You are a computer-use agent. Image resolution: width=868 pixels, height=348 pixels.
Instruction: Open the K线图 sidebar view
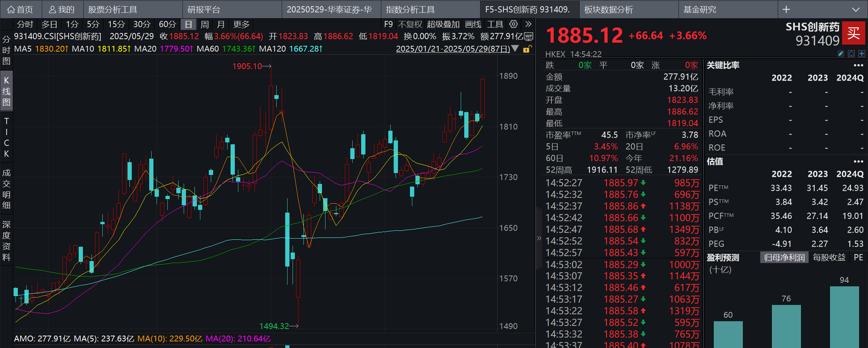pyautogui.click(x=6, y=91)
